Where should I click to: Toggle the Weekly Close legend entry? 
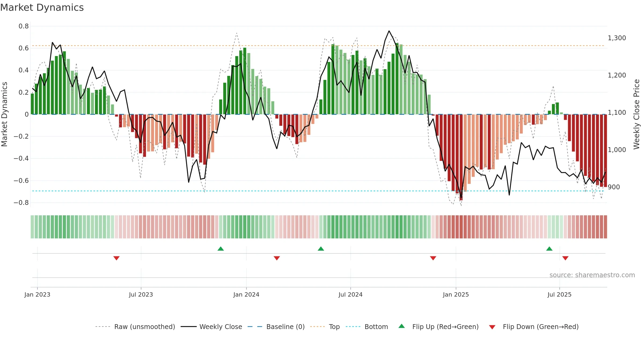[211, 327]
